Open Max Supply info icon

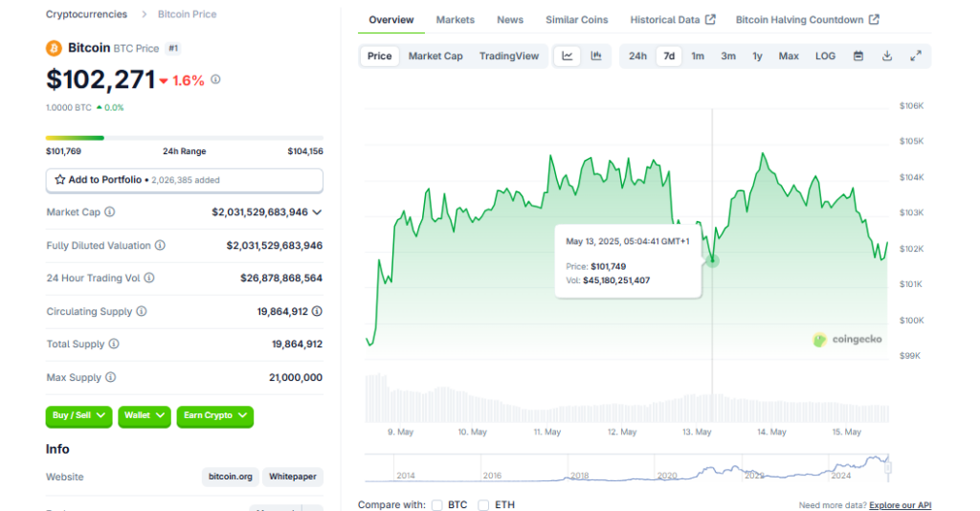tap(111, 377)
